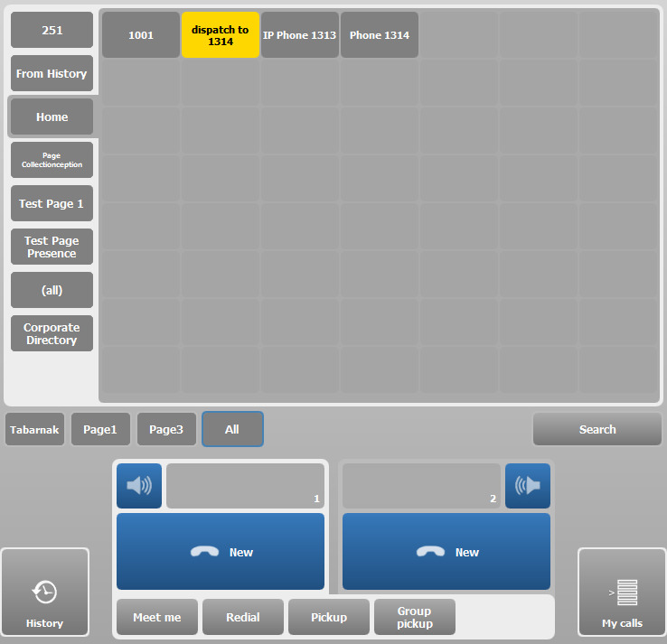The width and height of the screenshot is (667, 644).
Task: Click the speaker icon on line 2
Action: tap(528, 485)
